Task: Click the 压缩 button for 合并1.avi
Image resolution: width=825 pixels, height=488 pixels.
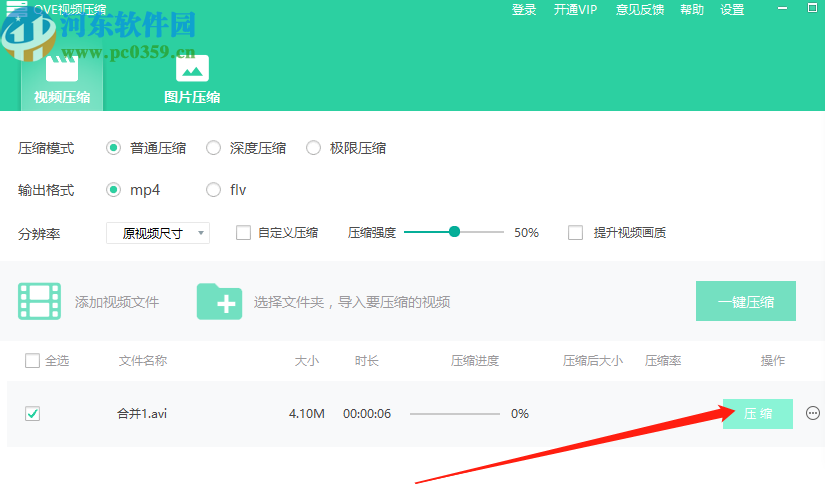Action: (758, 414)
